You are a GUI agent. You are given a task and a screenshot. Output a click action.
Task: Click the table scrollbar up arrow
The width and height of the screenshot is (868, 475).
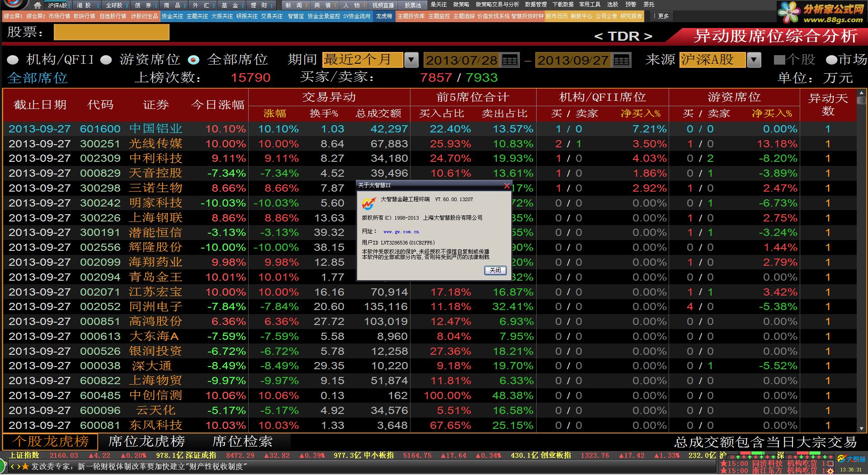[861, 93]
